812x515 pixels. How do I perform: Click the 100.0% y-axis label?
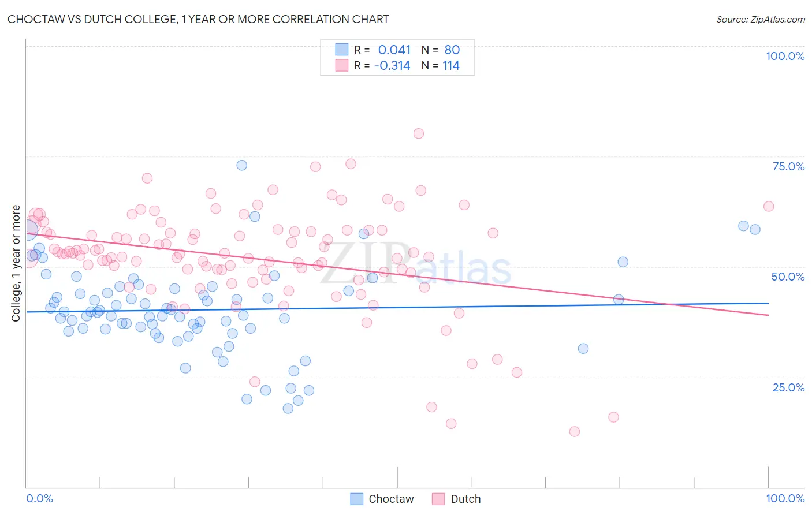click(x=785, y=56)
